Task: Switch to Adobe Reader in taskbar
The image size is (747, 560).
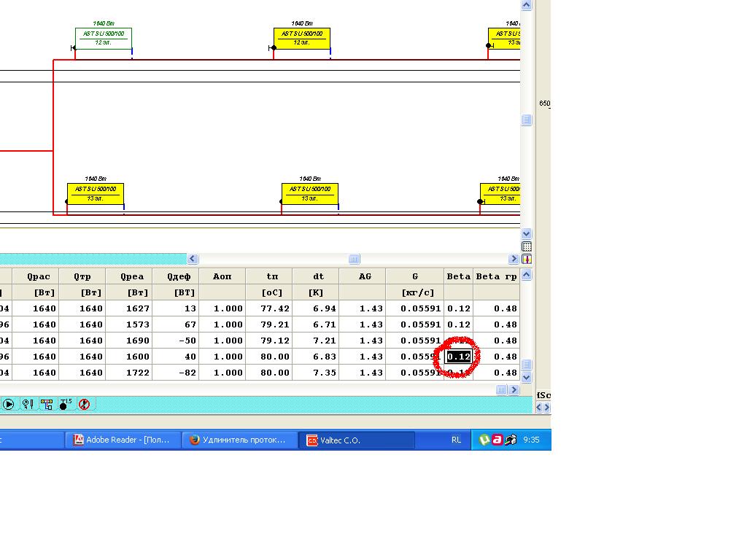Action: 123,440
